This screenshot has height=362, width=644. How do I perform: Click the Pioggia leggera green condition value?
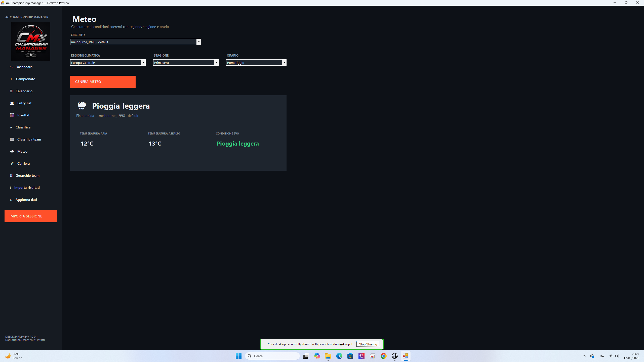[x=238, y=144]
